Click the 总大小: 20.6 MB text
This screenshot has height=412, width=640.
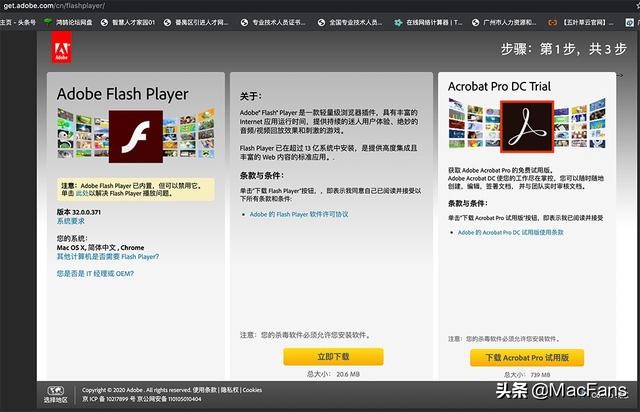tap(333, 374)
